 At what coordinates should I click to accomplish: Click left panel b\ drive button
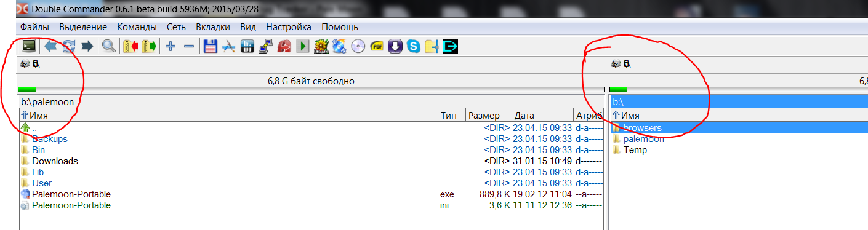[36, 64]
